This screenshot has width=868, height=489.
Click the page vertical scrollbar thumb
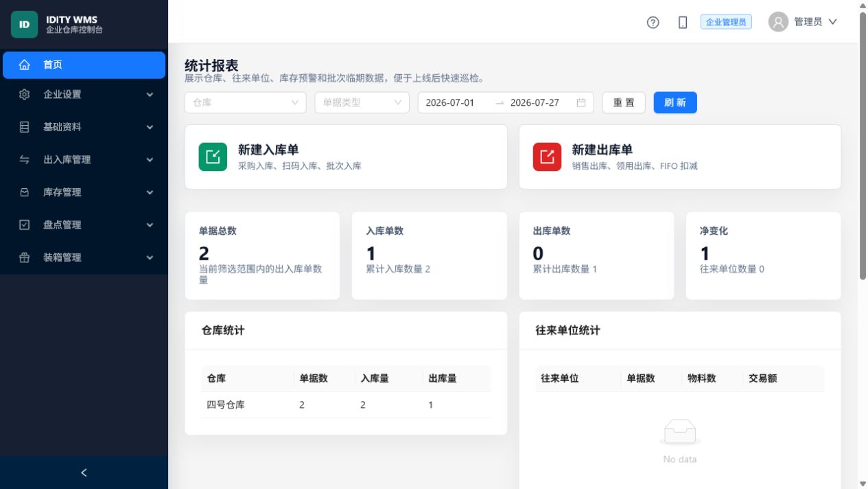click(x=863, y=146)
